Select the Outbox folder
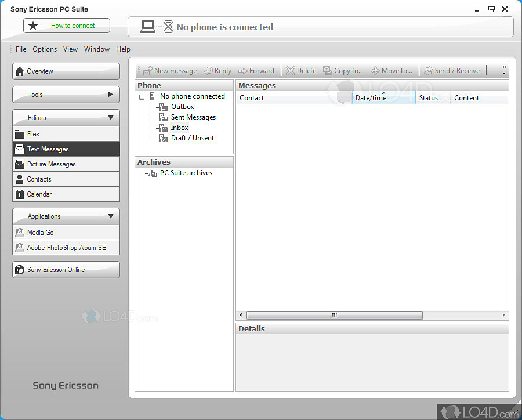 [x=182, y=107]
